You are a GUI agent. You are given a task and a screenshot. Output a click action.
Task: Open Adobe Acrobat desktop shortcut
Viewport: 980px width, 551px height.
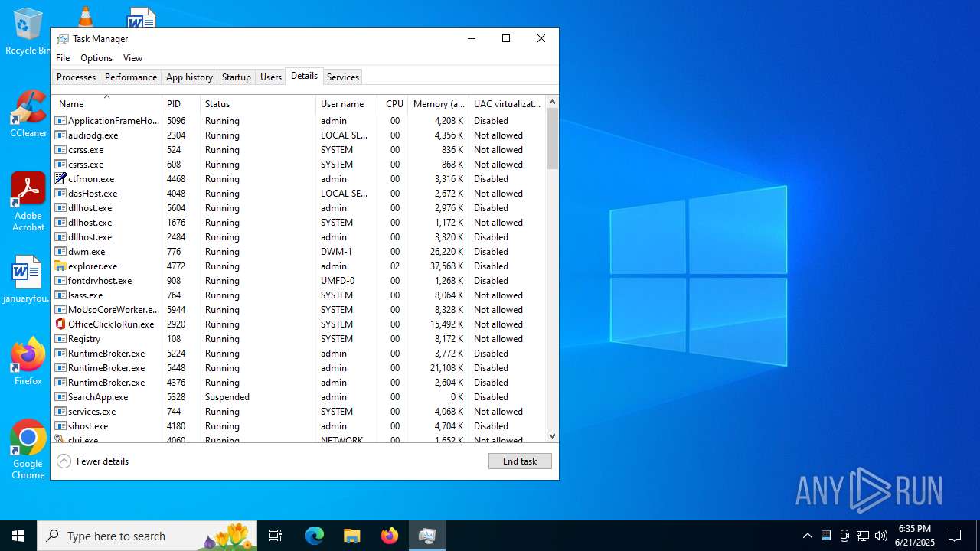28,202
